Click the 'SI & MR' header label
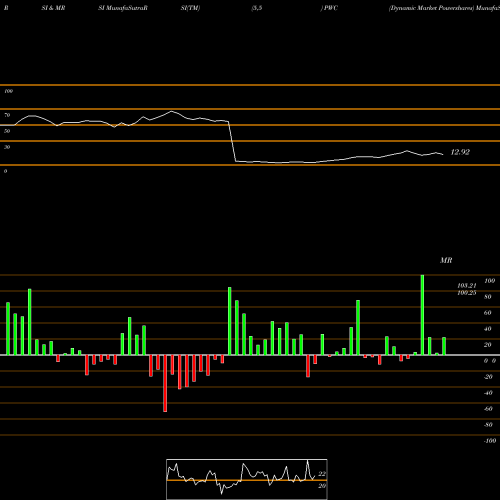The width and height of the screenshot is (500, 500). click(x=53, y=8)
